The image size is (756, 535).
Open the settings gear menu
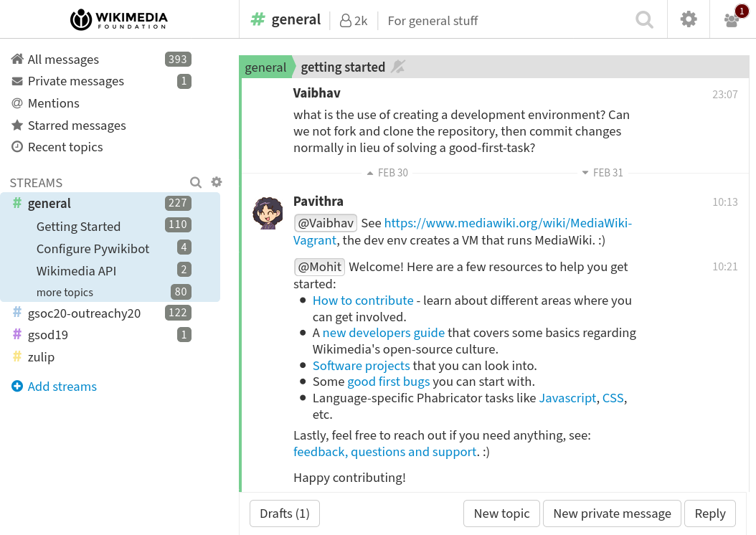click(x=688, y=19)
